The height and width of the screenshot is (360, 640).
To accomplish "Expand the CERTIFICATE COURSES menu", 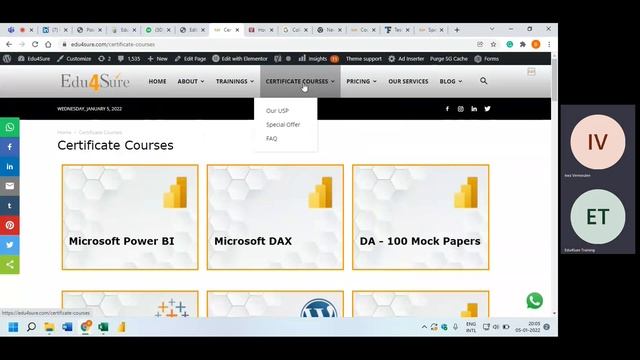I will click(300, 81).
